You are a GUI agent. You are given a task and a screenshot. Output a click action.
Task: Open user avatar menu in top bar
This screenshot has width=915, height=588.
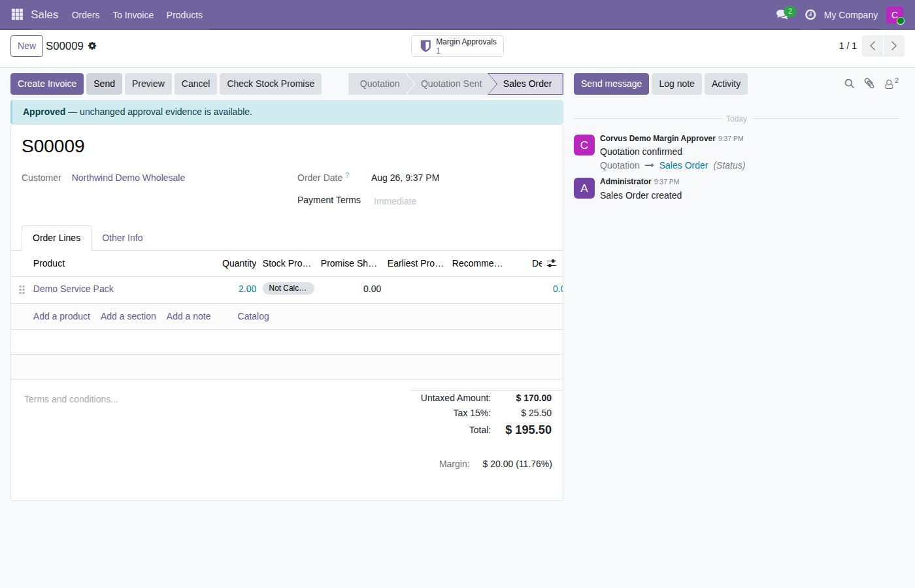click(895, 15)
